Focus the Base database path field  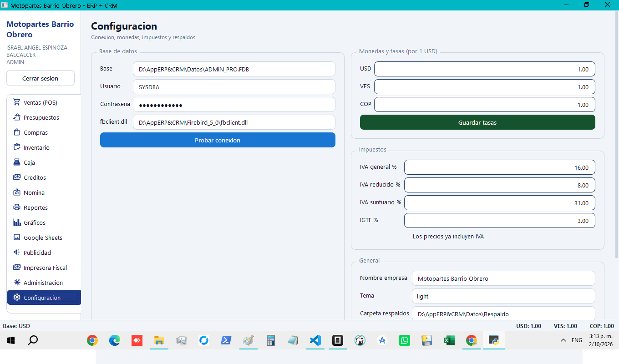point(234,69)
